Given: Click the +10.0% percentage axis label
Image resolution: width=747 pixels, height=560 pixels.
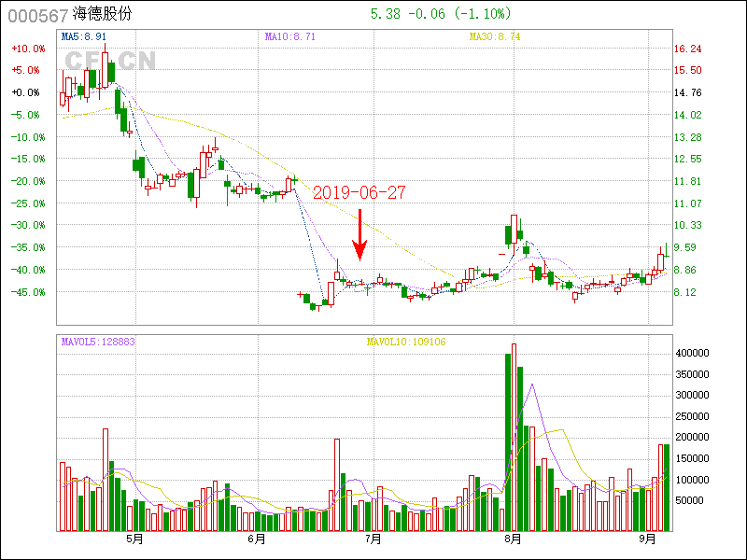Looking at the screenshot, I should coord(26,49).
